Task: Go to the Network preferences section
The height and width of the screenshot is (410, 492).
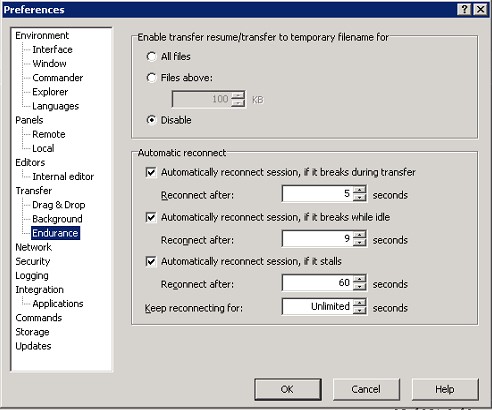Action: 34,247
